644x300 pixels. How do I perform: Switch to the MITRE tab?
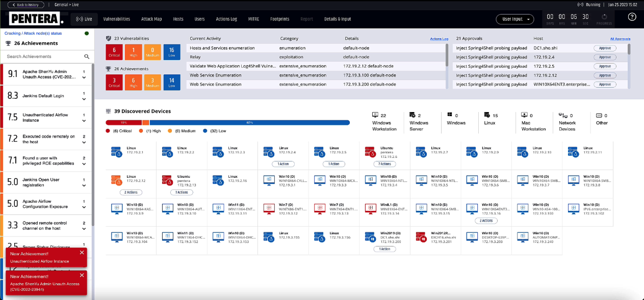pyautogui.click(x=253, y=19)
